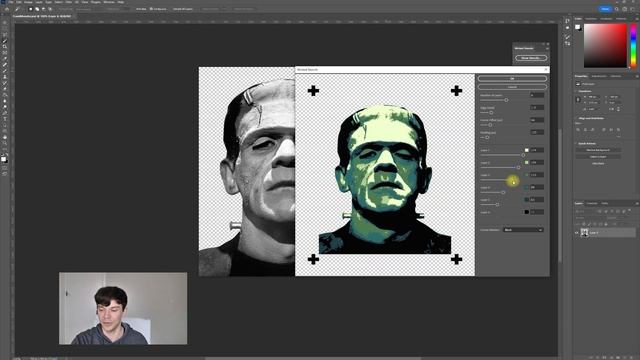Collapse the Align and Distribute section
Viewport: 640px width, 360px height.
[576, 118]
